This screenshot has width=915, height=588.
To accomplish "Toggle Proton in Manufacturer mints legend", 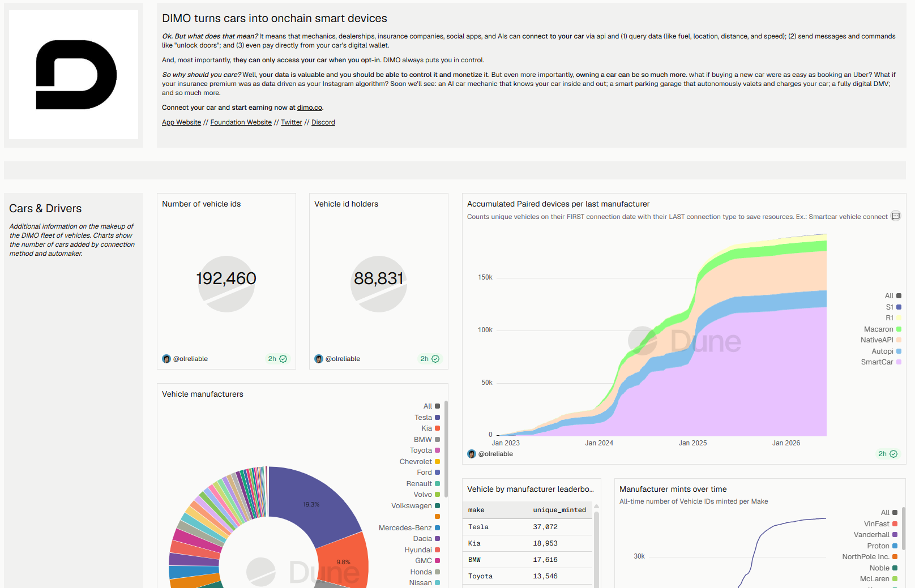I will point(882,546).
